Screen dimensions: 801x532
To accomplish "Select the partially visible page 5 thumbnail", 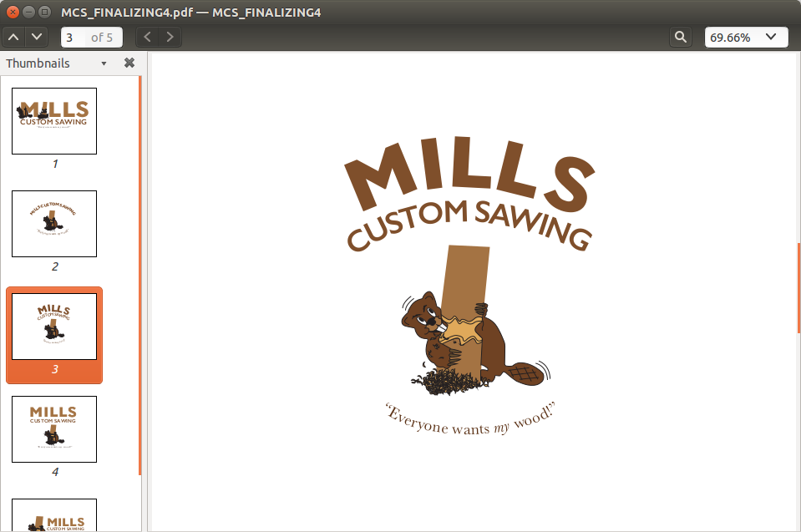I will pyautogui.click(x=54, y=515).
